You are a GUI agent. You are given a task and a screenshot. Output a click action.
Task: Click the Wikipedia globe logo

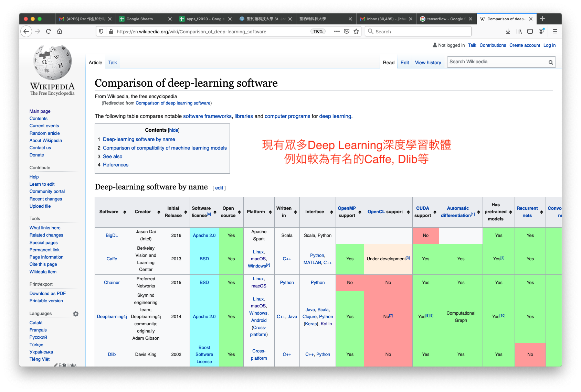point(53,62)
